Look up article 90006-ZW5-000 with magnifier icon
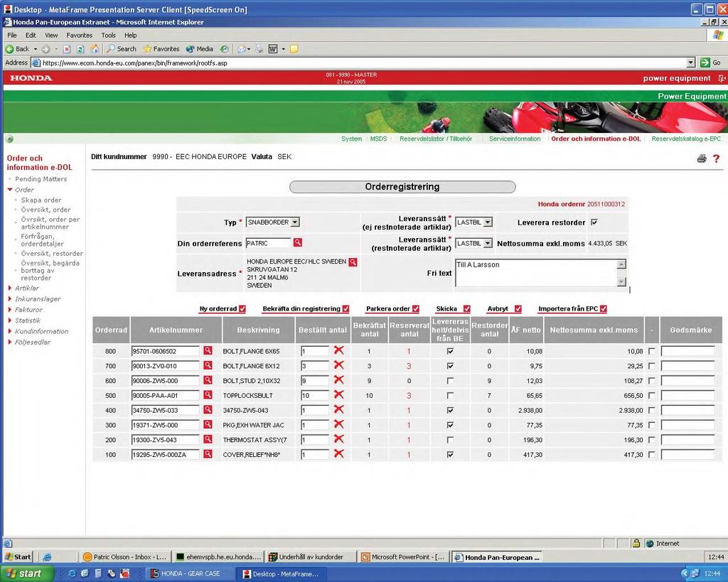728x582 pixels. click(x=208, y=381)
